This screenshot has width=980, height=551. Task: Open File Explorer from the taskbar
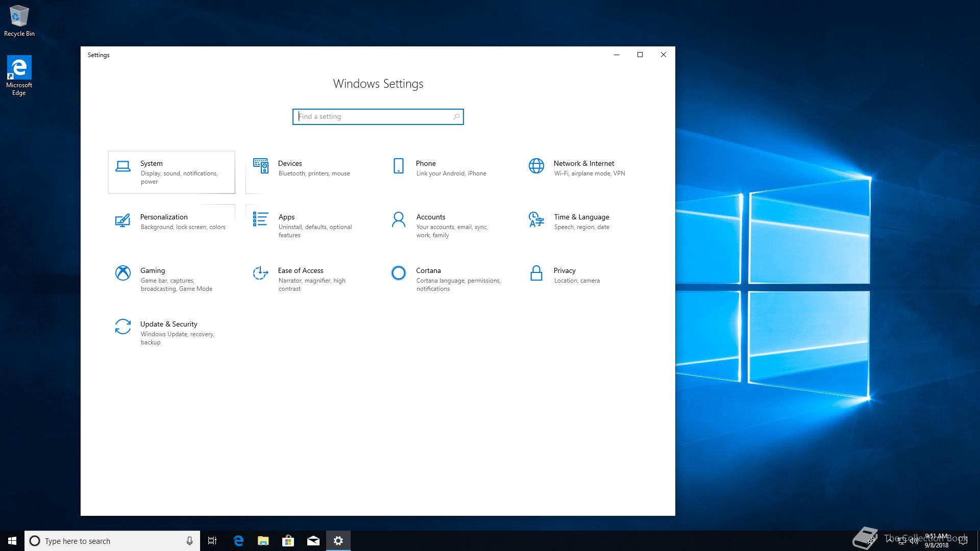(263, 541)
